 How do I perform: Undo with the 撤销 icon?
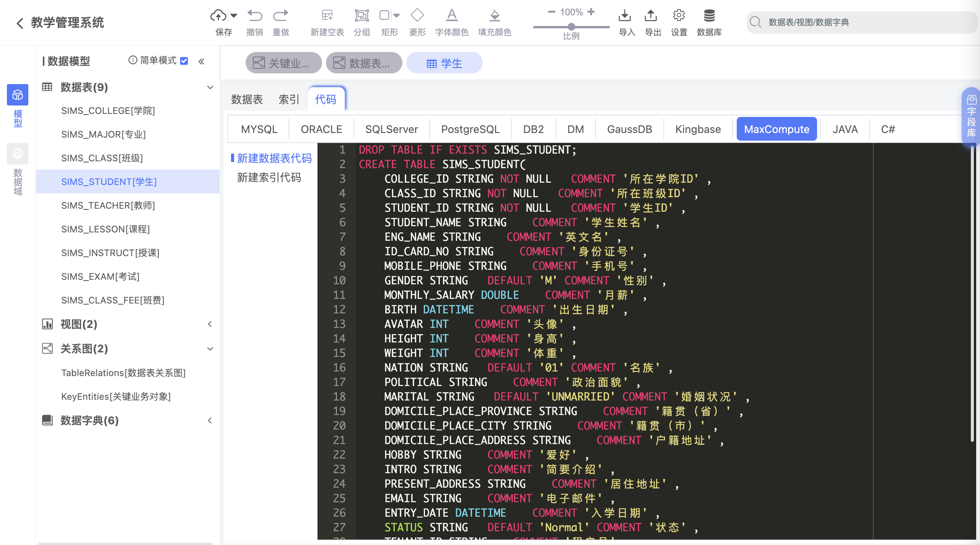tap(255, 16)
